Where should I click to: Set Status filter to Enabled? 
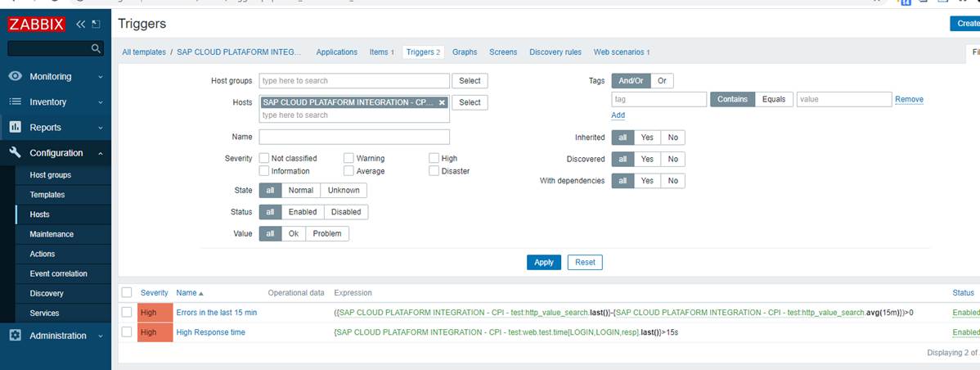pyautogui.click(x=303, y=213)
